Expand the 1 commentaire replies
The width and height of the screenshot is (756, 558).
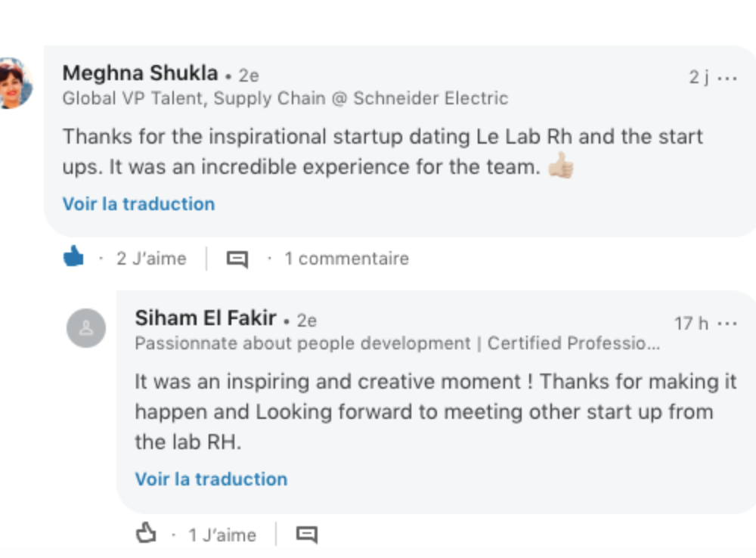click(346, 259)
